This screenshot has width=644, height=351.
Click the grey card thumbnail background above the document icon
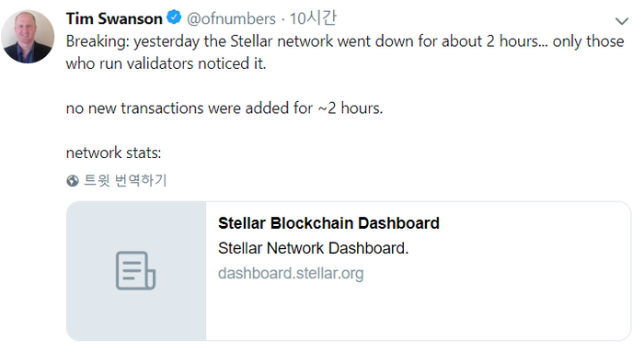click(136, 225)
